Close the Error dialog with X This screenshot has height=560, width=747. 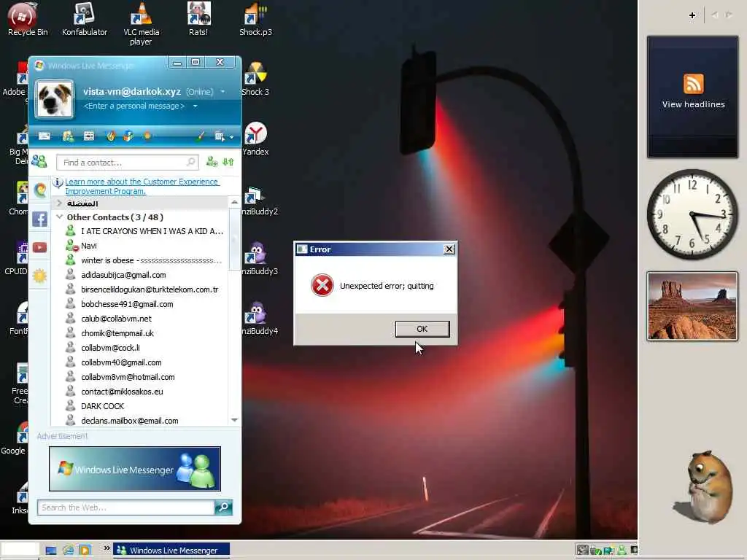tap(449, 249)
